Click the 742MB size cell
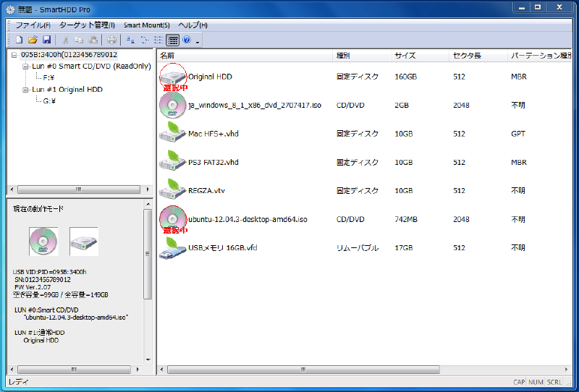Viewport: 579px width, 392px height. pyautogui.click(x=406, y=219)
